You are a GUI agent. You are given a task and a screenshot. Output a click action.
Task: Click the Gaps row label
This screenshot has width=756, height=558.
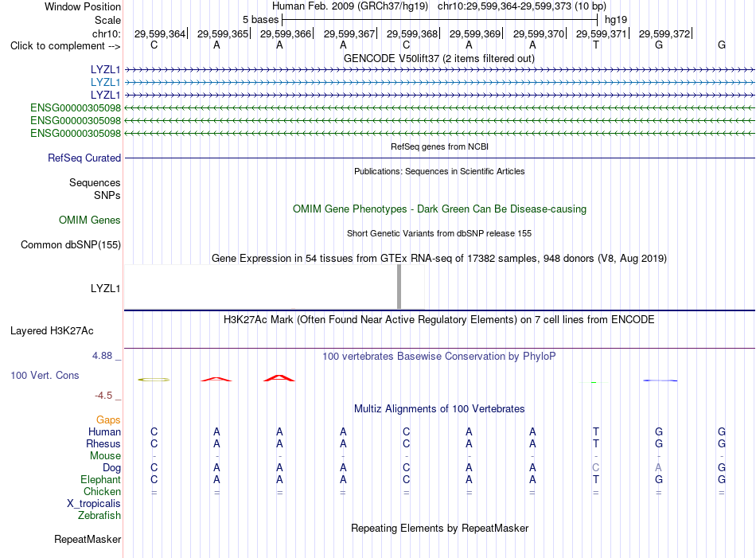pyautogui.click(x=108, y=420)
